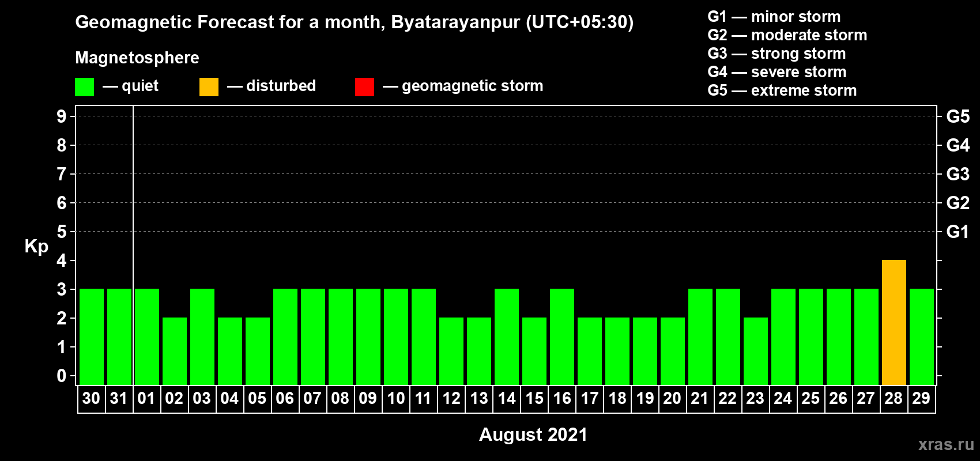Select the green bar for day 29

[x=922, y=337]
